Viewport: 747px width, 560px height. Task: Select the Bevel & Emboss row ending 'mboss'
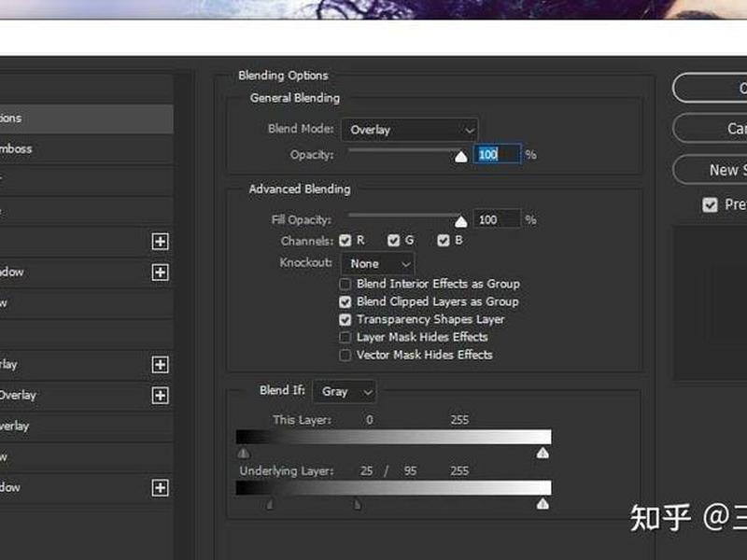pyautogui.click(x=86, y=149)
